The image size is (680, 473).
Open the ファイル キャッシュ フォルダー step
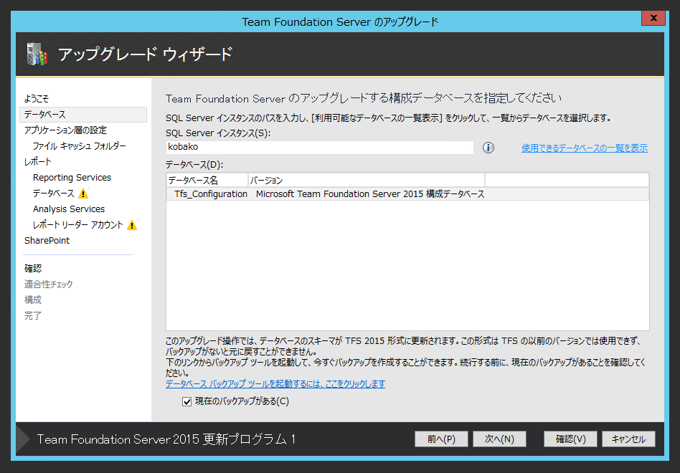click(79, 146)
